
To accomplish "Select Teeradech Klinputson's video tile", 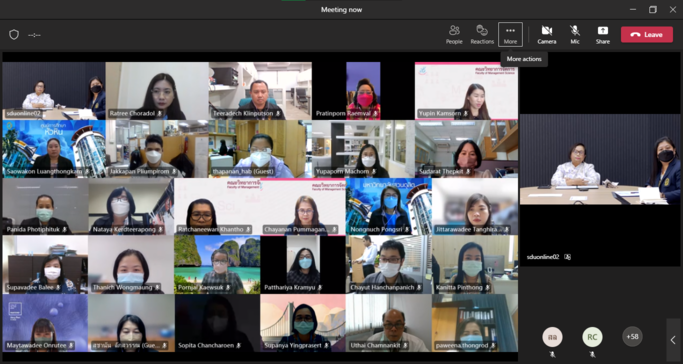I will [x=260, y=91].
